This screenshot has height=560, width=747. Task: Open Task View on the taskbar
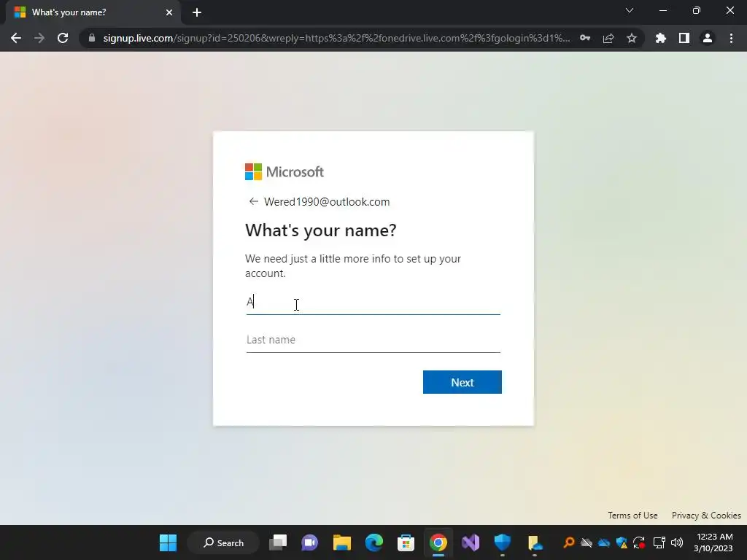(x=278, y=542)
